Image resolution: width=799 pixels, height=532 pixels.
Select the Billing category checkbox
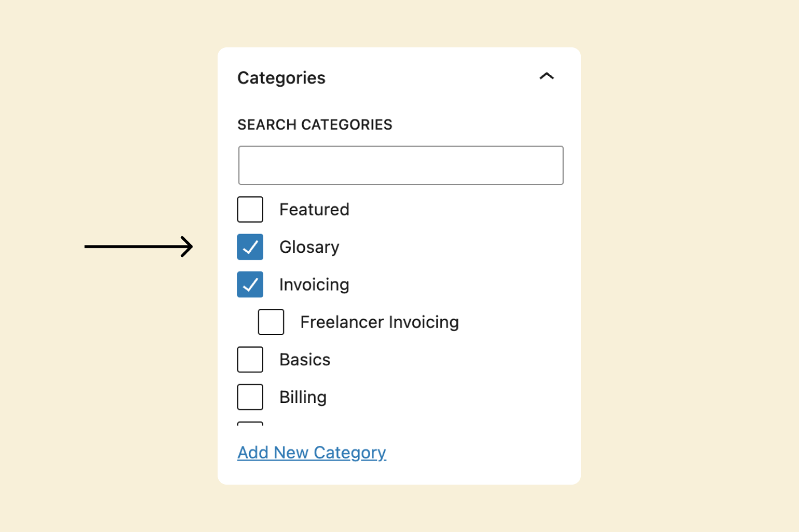coord(250,397)
